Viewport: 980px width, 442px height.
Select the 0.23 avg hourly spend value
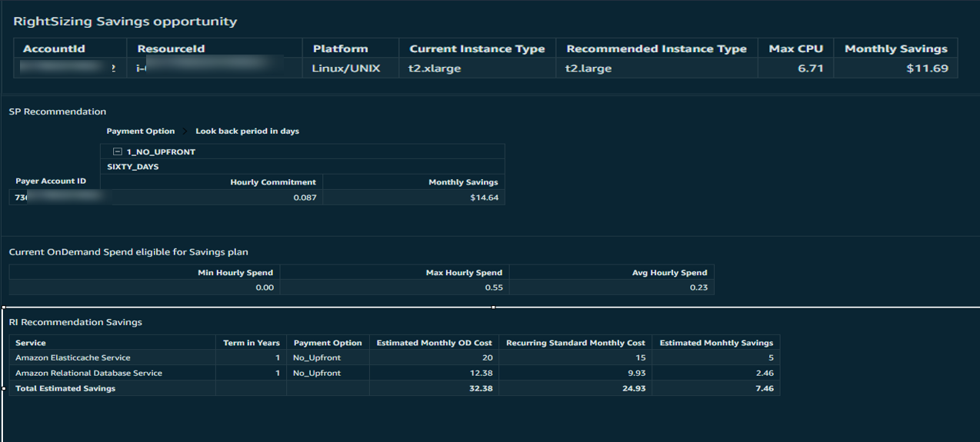(x=698, y=287)
